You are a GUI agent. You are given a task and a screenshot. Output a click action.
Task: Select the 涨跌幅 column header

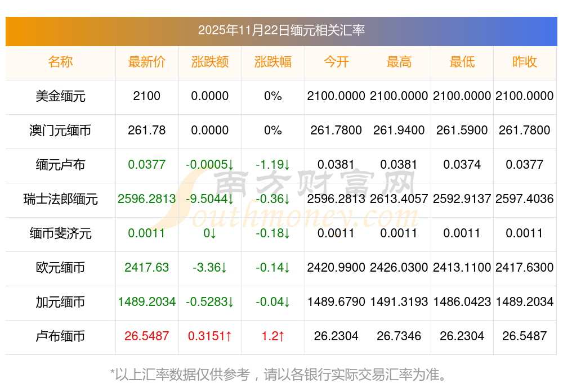point(272,62)
